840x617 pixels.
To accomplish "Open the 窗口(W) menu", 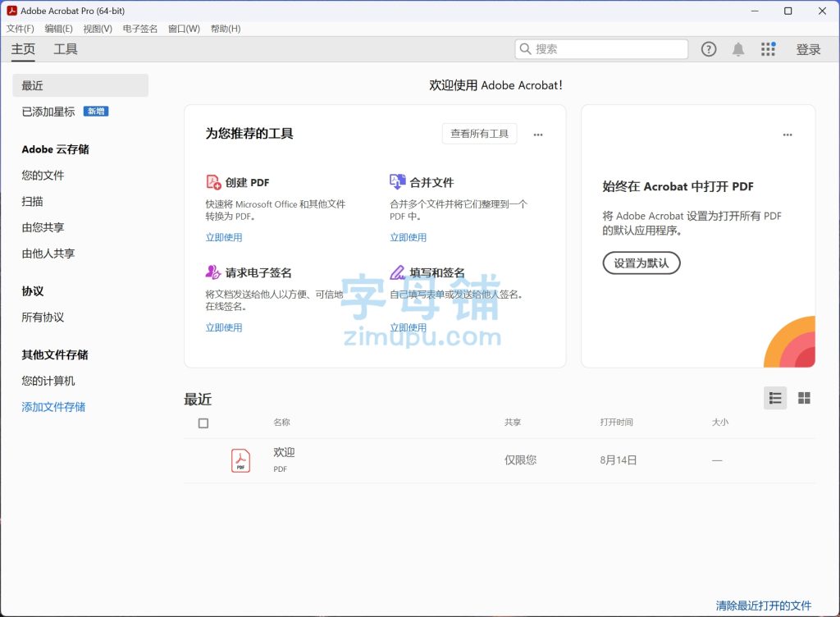I will tap(184, 29).
